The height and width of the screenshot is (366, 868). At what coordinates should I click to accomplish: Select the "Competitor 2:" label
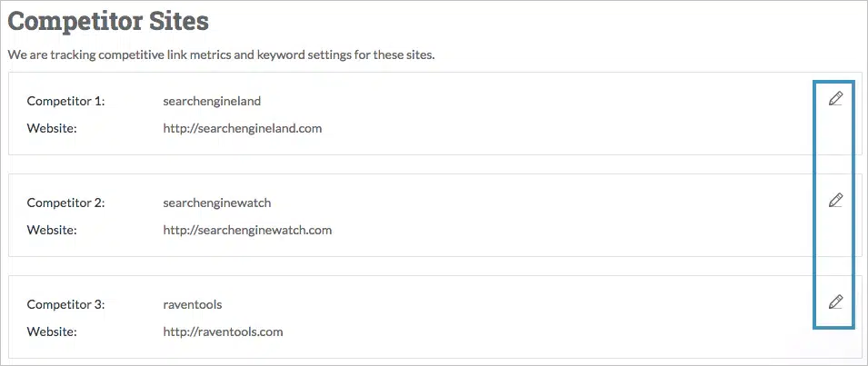(x=66, y=203)
